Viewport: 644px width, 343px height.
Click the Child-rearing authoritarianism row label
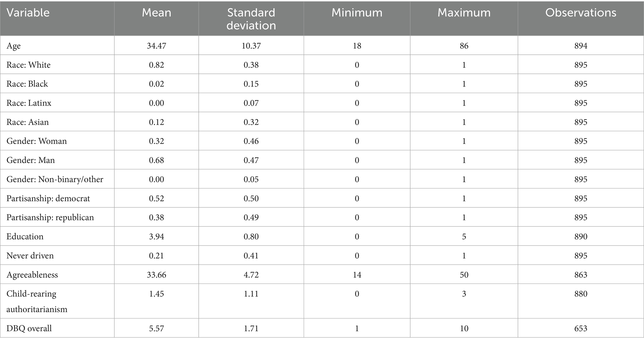click(x=37, y=301)
